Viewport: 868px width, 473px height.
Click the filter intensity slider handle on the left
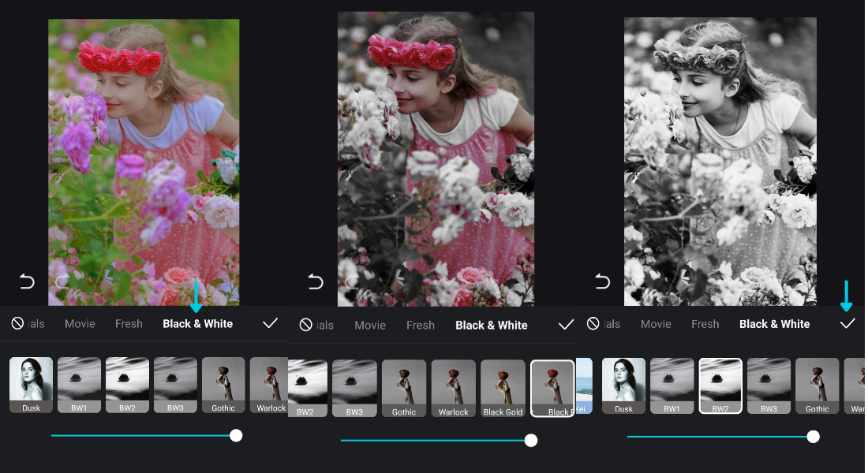[x=236, y=435]
